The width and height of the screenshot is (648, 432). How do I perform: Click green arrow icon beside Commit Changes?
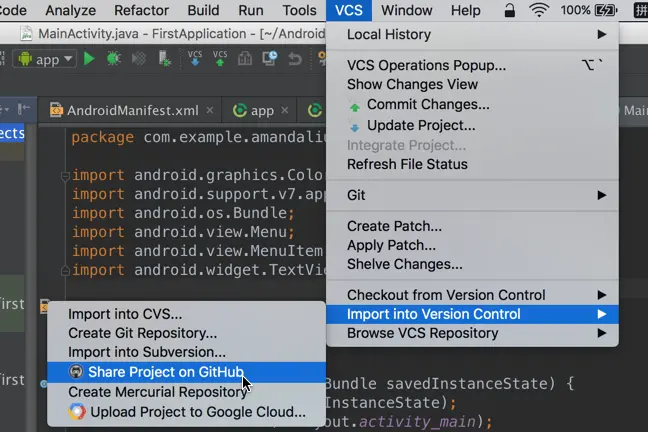point(355,107)
